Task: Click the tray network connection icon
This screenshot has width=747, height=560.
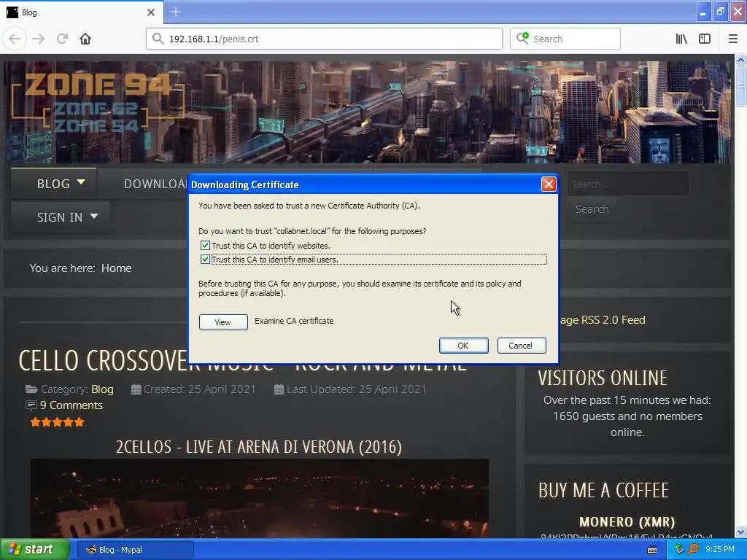Action: [x=679, y=550]
